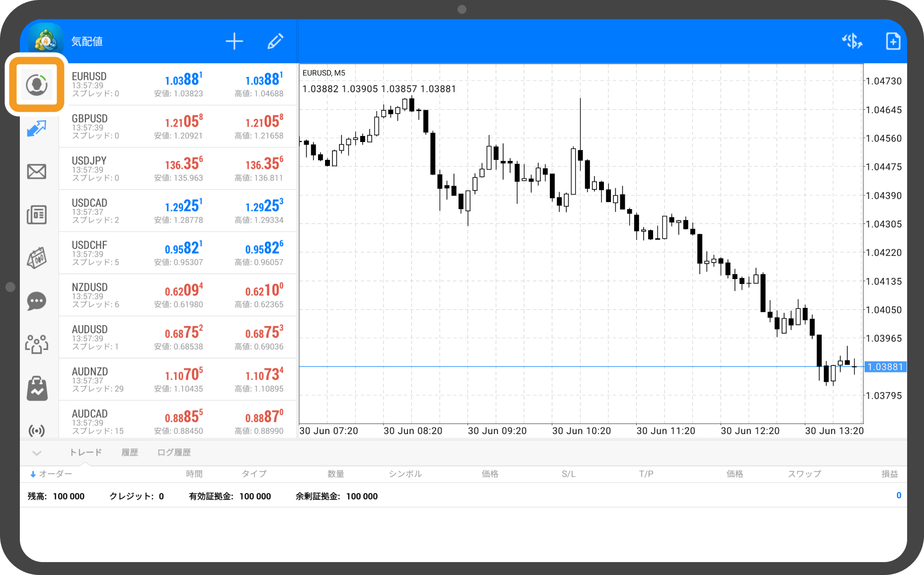Open the Accounts icon in sidebar
Screen dimensions: 924x575
point(36,85)
